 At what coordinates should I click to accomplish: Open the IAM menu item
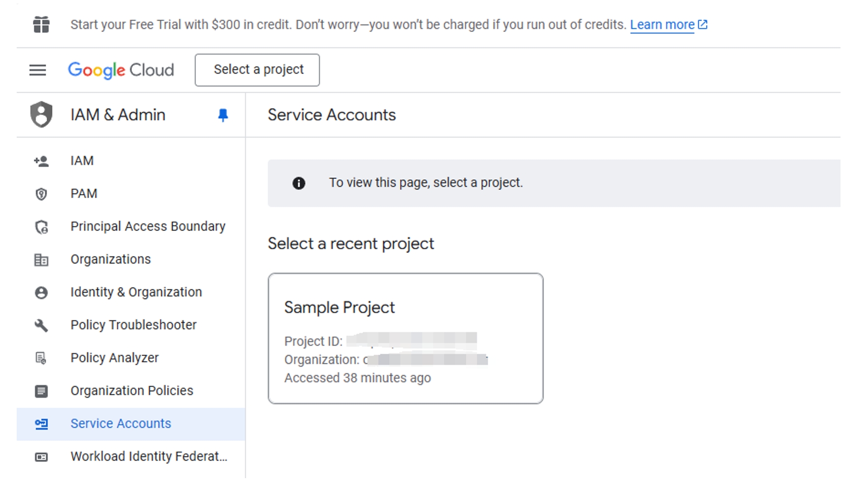[x=131, y=161]
